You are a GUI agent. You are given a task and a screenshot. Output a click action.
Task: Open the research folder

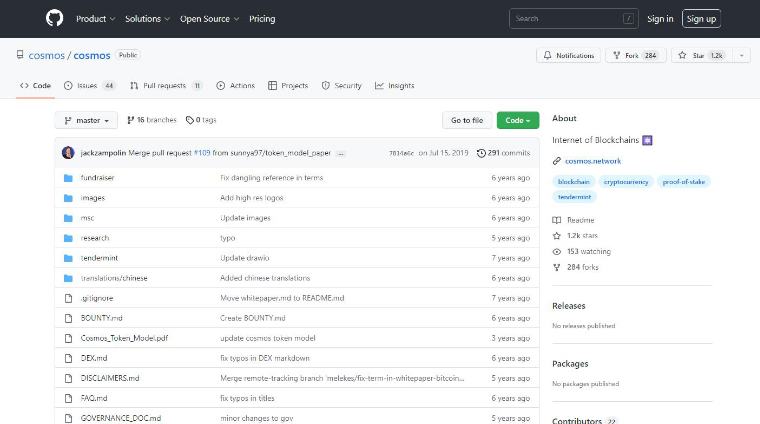(x=95, y=238)
